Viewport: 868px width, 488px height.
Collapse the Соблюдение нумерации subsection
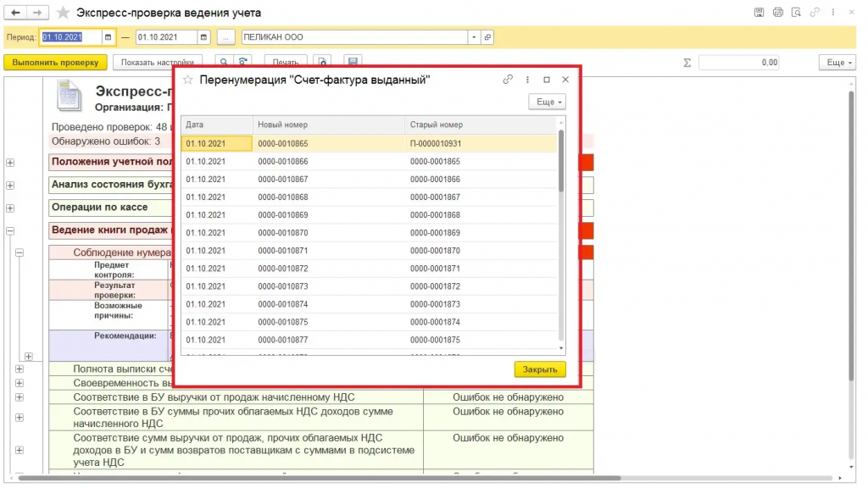pos(19,252)
